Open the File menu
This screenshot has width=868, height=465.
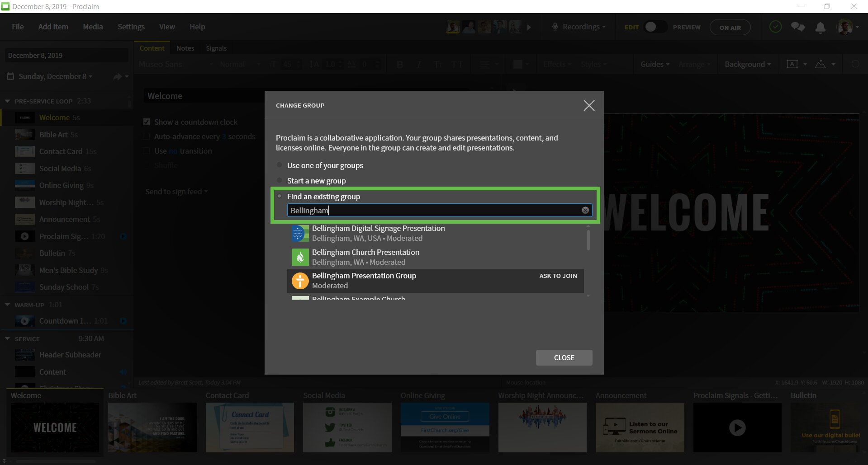pos(18,27)
